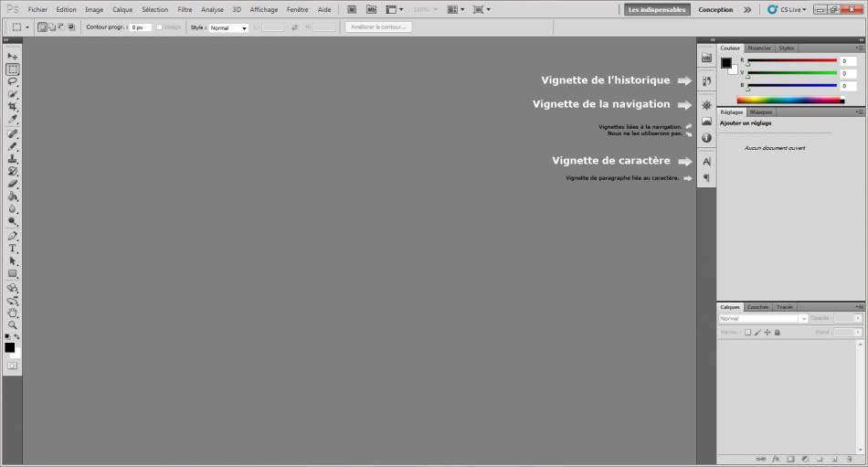Open the Calque menu

pos(122,9)
